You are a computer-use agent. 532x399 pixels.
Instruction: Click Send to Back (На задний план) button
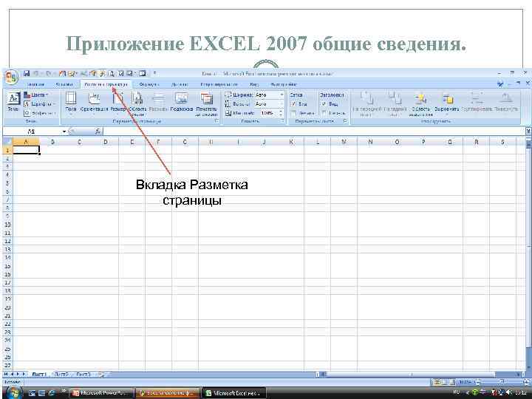[x=395, y=104]
